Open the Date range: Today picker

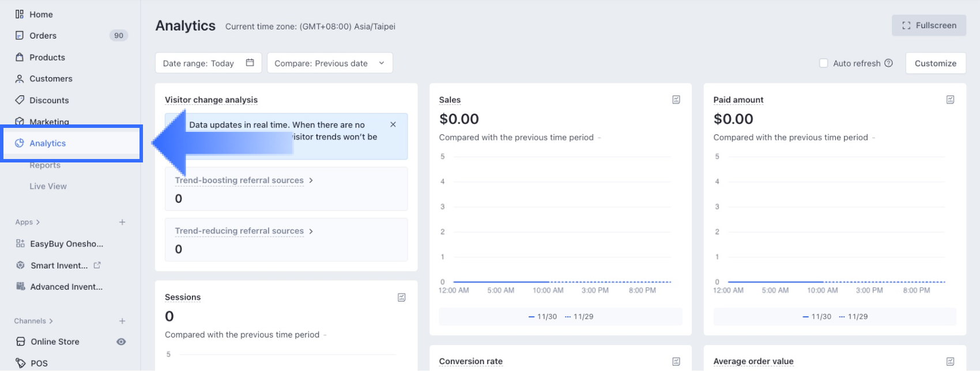tap(208, 63)
